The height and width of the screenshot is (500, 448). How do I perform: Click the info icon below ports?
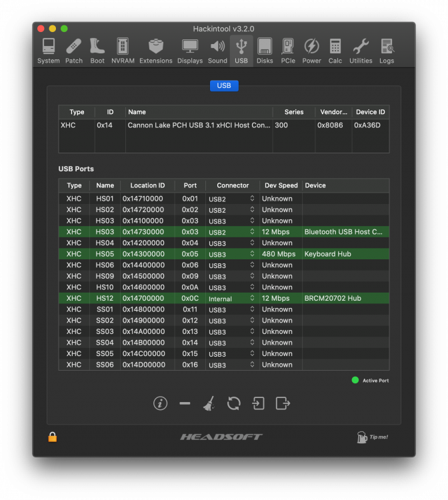pos(160,403)
